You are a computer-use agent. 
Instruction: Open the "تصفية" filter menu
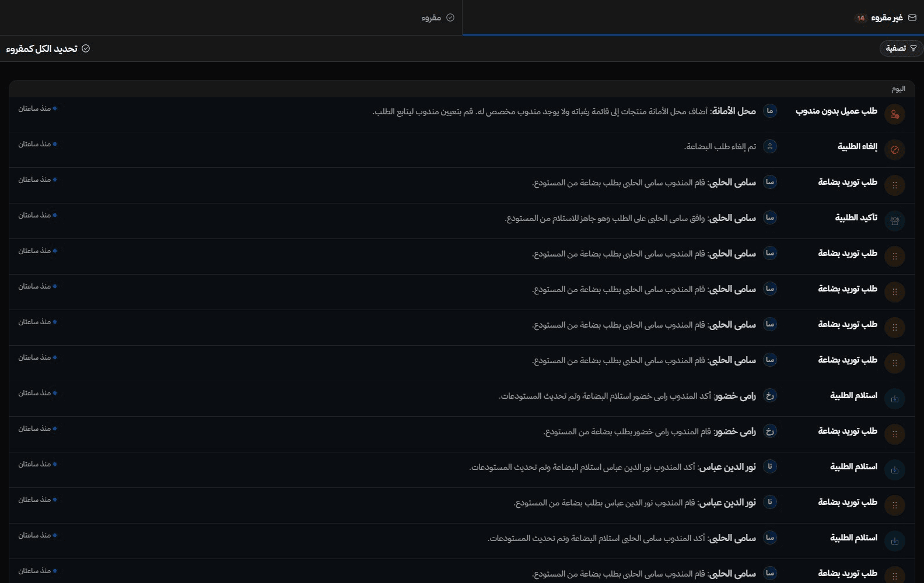coord(901,48)
